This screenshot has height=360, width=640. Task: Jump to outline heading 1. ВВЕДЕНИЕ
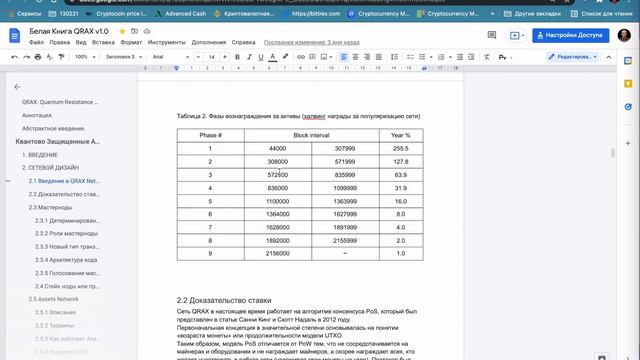pos(40,155)
